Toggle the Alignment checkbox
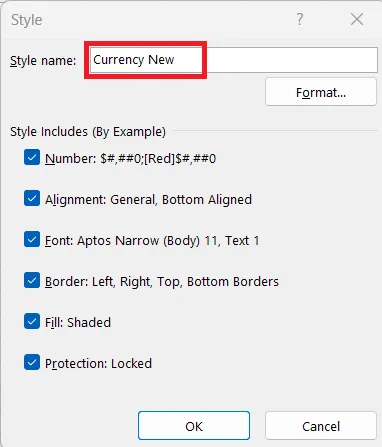The image size is (382, 447). (32, 198)
